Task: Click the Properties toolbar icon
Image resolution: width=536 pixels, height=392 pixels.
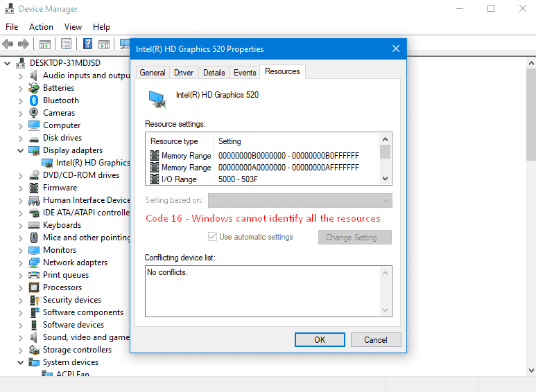Action: click(x=66, y=44)
